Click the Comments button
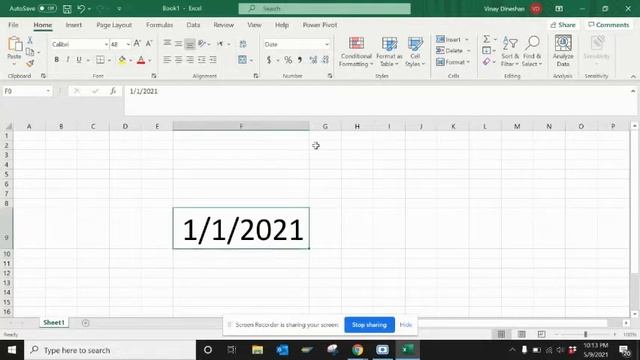The height and width of the screenshot is (360, 640). coord(609,25)
